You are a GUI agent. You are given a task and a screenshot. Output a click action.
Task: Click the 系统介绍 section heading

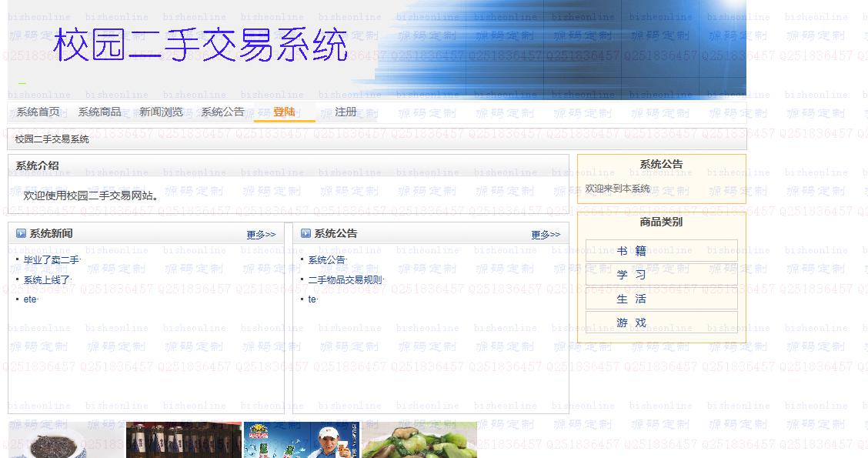click(x=37, y=165)
